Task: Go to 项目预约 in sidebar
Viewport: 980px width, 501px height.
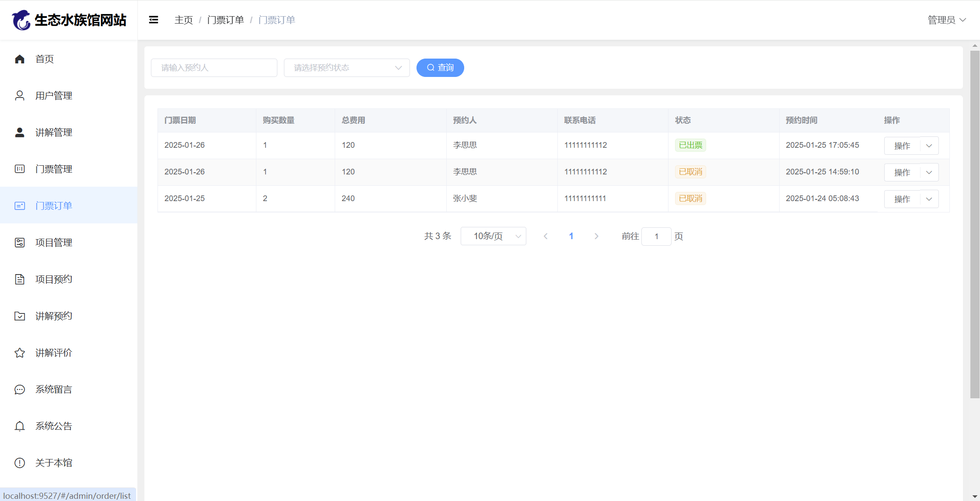Action: pyautogui.click(x=53, y=279)
